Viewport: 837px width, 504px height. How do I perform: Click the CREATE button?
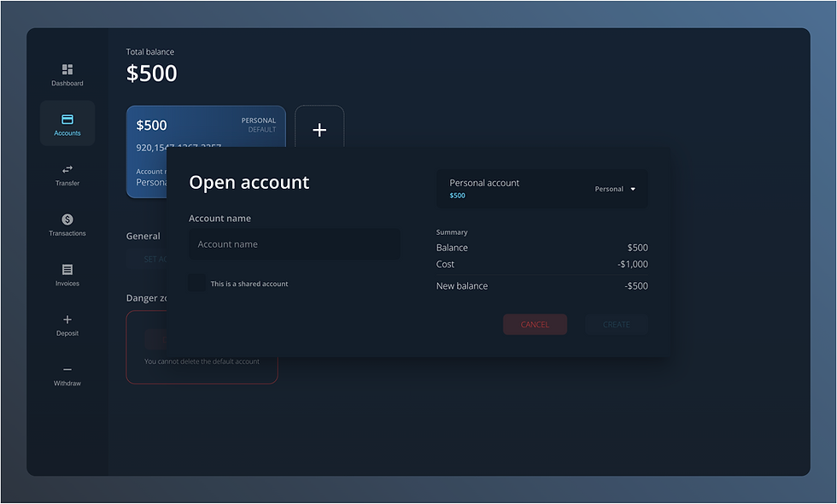[616, 325]
